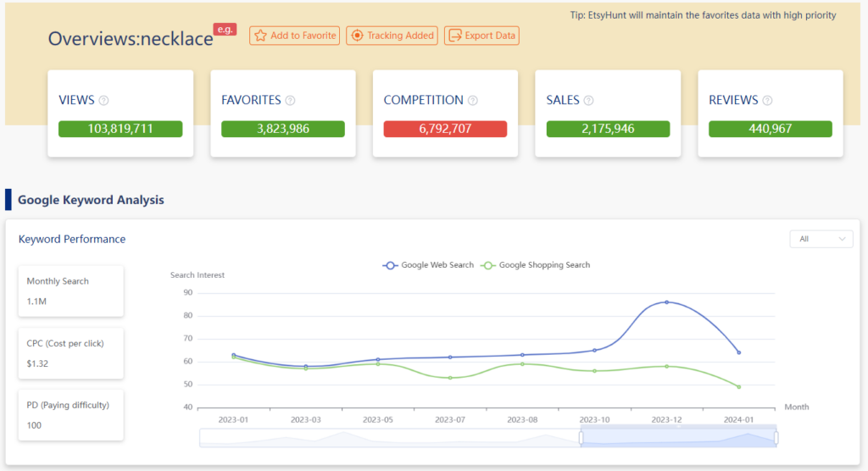
Task: Click the left handle of the chart range slider
Action: (x=581, y=437)
